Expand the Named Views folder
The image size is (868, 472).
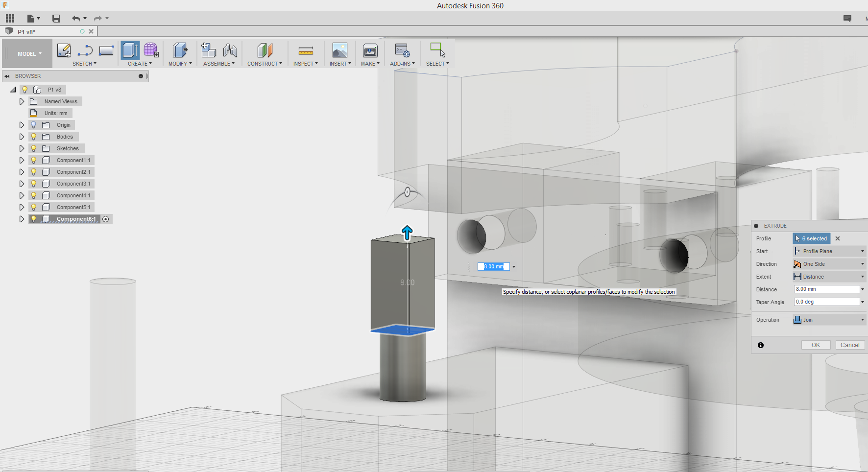(22, 101)
